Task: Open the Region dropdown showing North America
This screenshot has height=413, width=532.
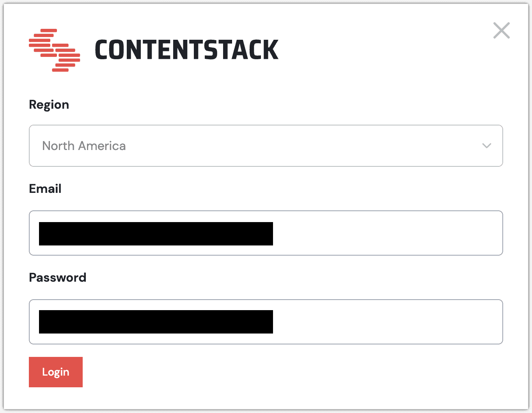Action: tap(266, 146)
